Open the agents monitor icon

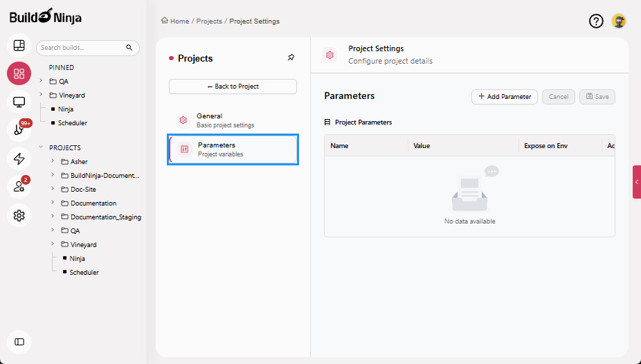19,102
